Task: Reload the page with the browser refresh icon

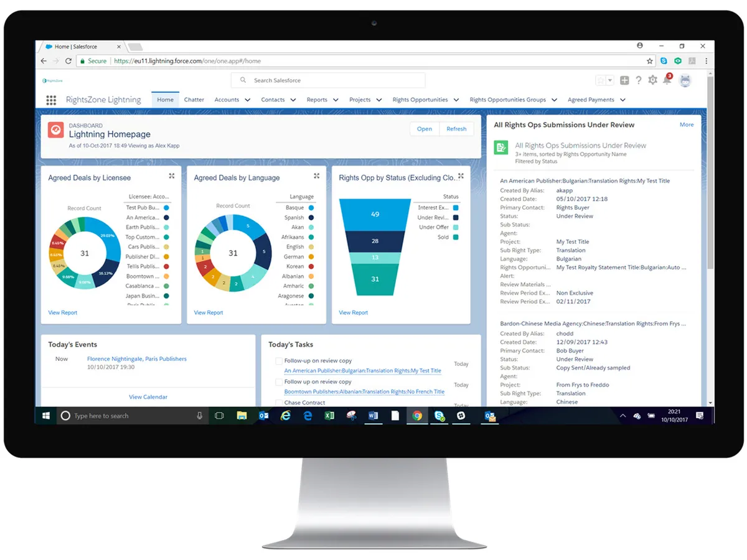Action: tap(68, 61)
